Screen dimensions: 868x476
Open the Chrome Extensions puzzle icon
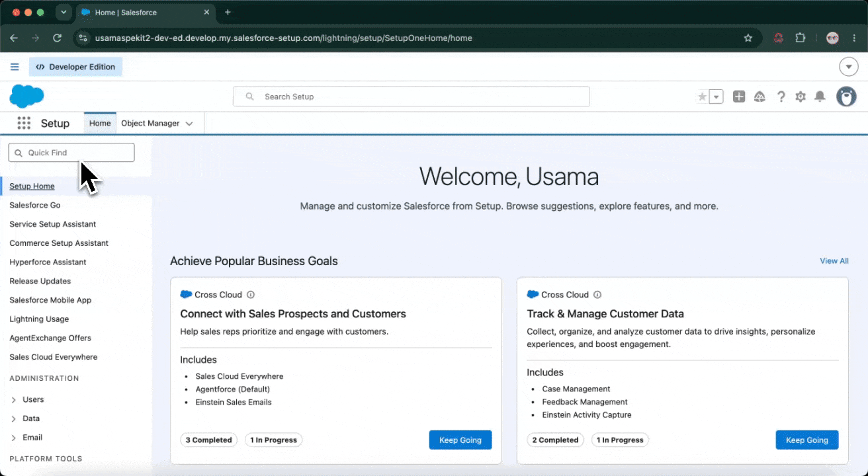point(801,38)
